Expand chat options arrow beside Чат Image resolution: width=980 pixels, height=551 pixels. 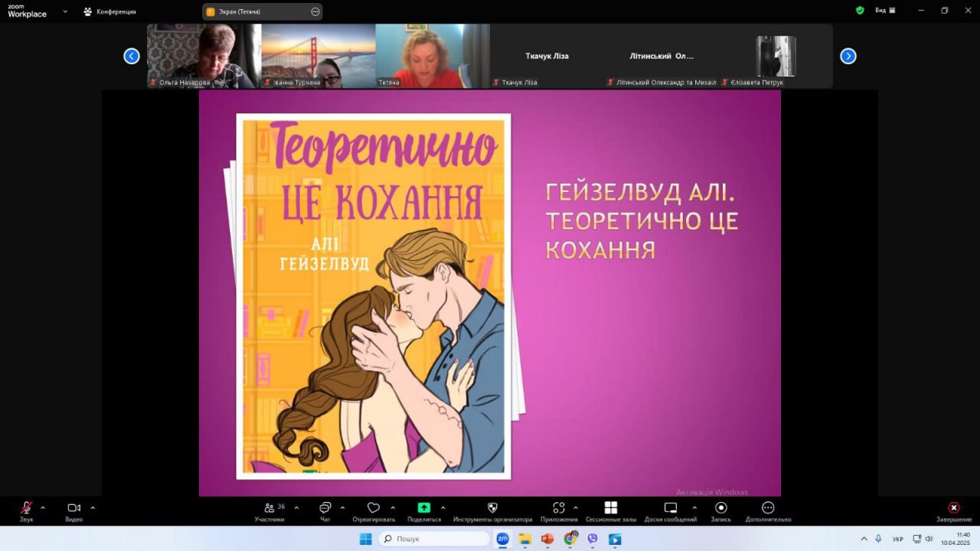(342, 507)
